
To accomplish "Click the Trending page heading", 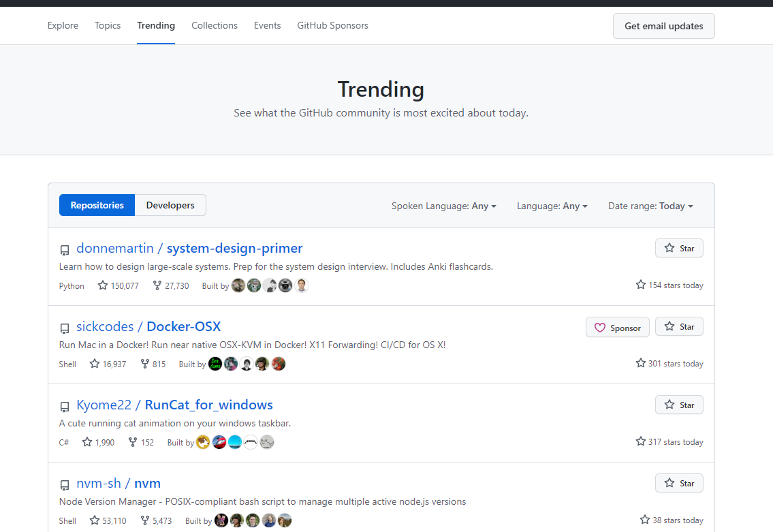I will tap(381, 89).
